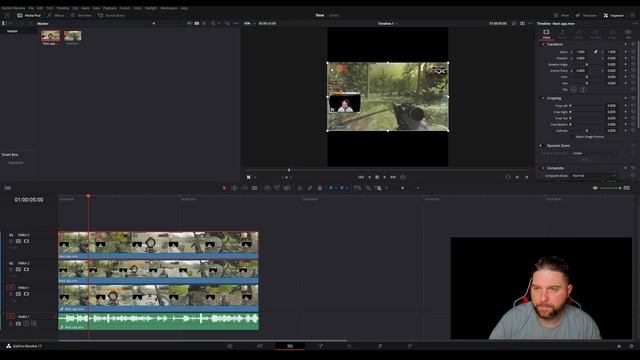Image resolution: width=640 pixels, height=360 pixels.
Task: Click the timeline volume slider
Action: 610,188
